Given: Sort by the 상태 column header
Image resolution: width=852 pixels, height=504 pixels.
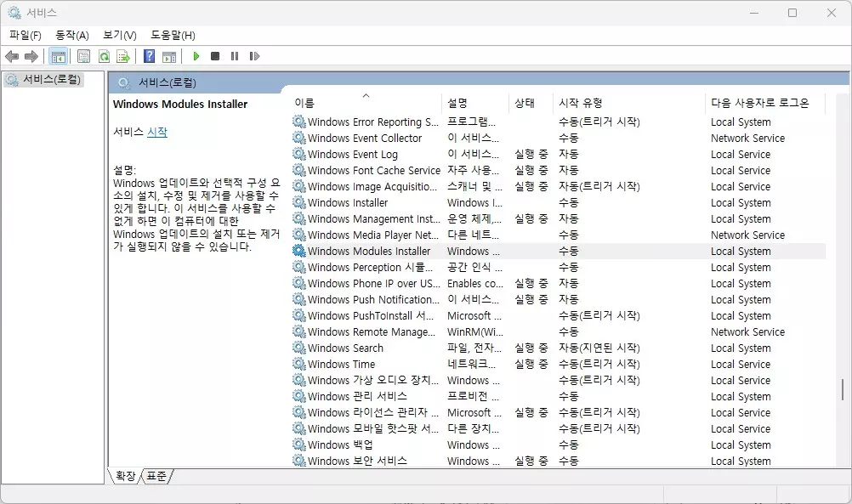Looking at the screenshot, I should point(532,103).
